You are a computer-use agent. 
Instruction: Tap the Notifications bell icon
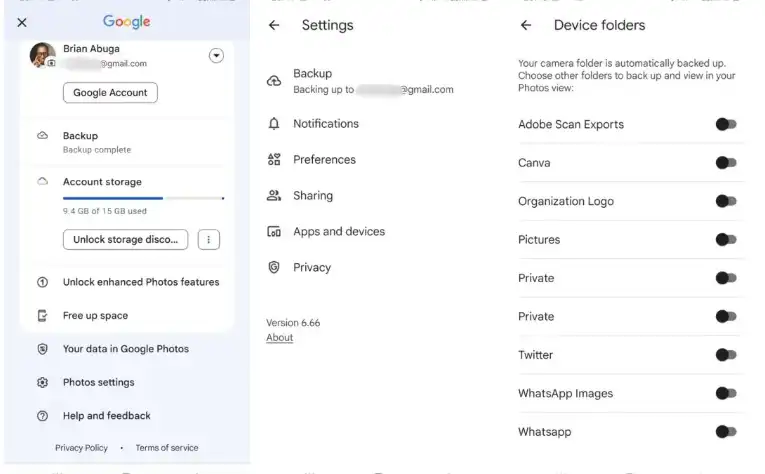274,124
